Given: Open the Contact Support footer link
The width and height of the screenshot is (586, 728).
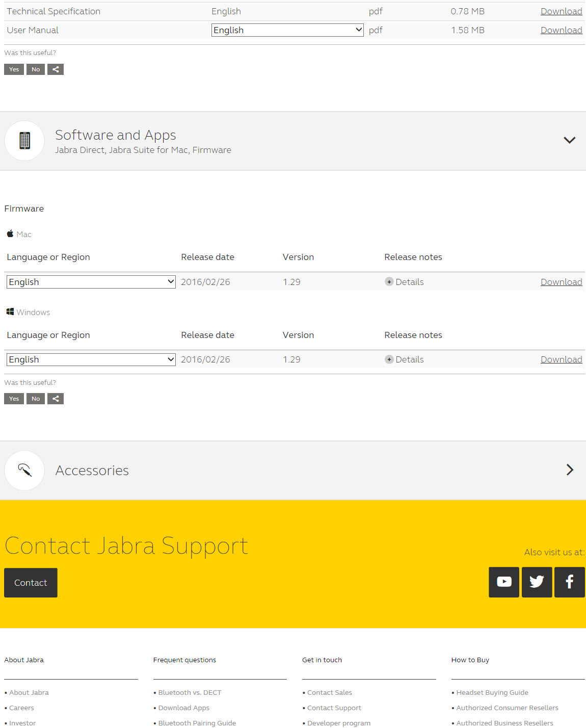Looking at the screenshot, I should (334, 708).
